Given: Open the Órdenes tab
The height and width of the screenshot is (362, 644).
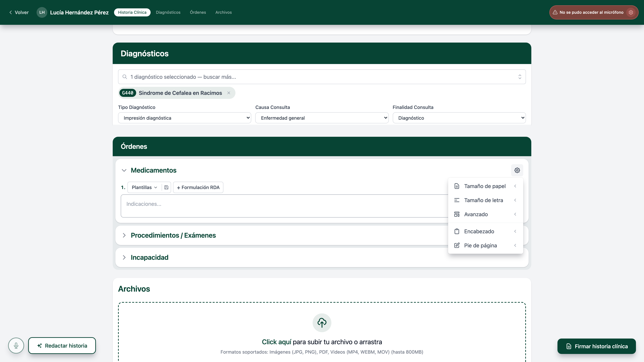Looking at the screenshot, I should (198, 12).
